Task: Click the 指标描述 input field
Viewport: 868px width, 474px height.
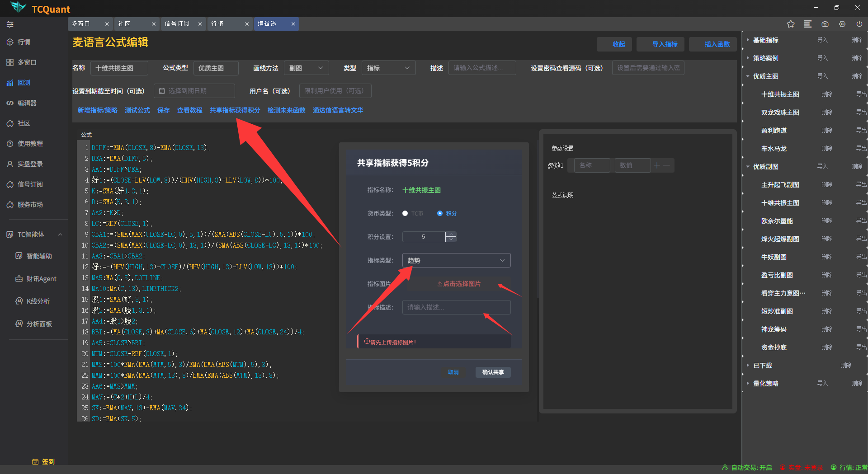Action: coord(456,307)
